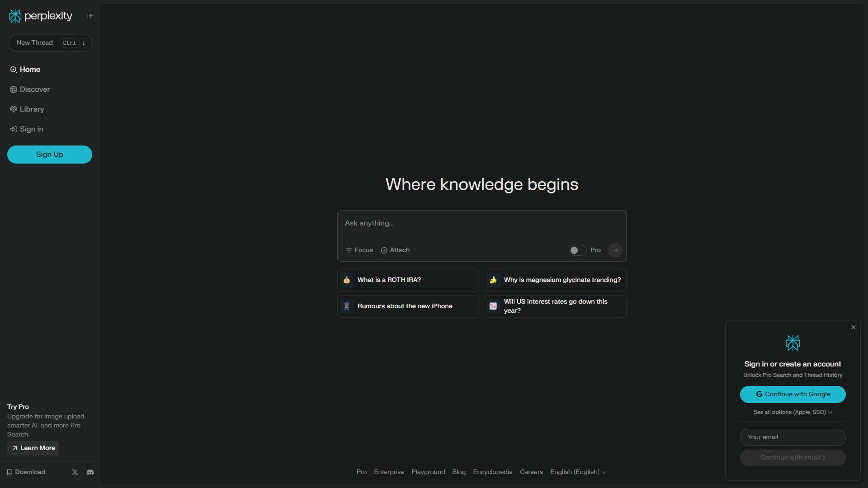Click the X (Twitter) icon at sidebar bottom

pos(75,472)
